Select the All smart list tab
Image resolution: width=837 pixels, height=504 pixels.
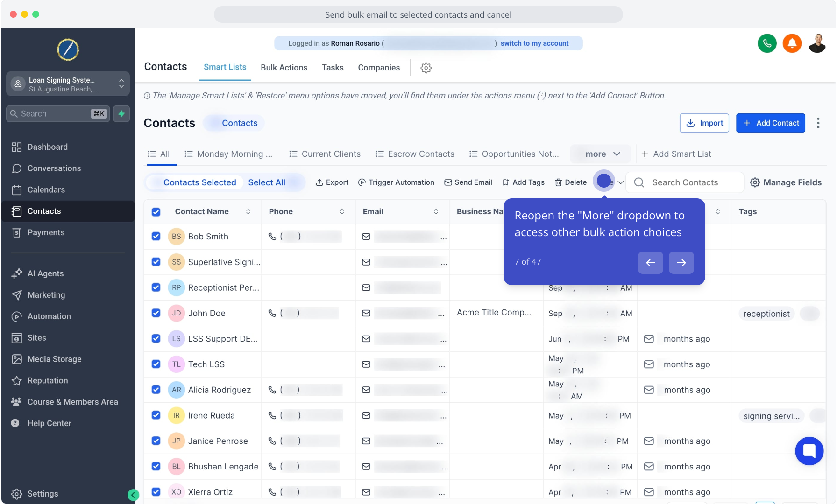pos(159,154)
